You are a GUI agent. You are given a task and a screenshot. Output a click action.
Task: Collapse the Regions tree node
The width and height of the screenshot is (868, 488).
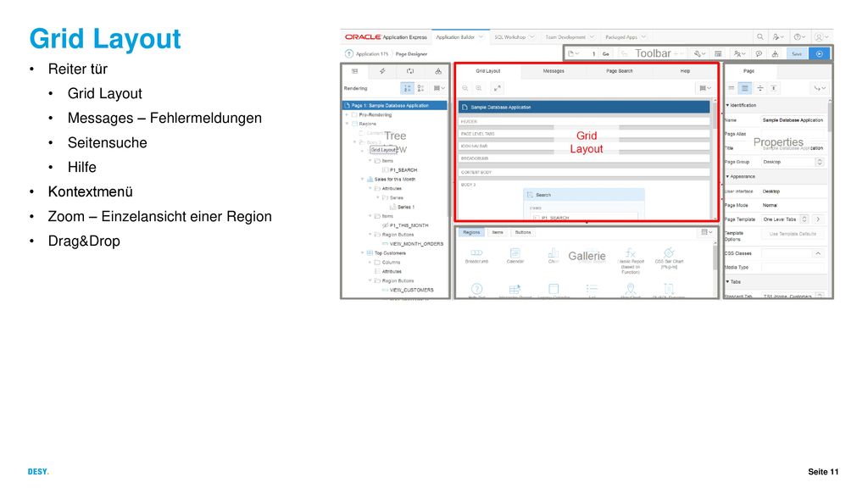[x=347, y=124]
